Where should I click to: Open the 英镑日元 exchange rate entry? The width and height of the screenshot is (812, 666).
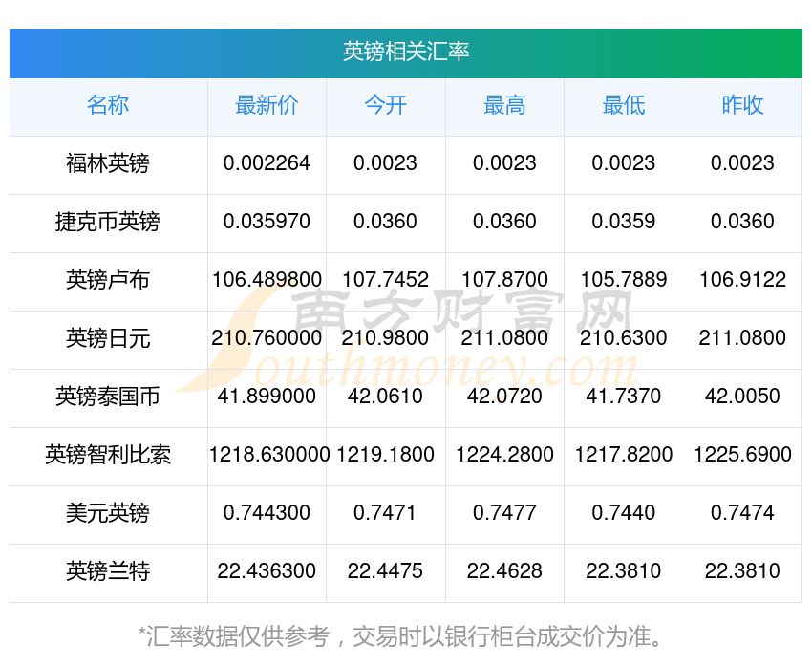click(108, 338)
